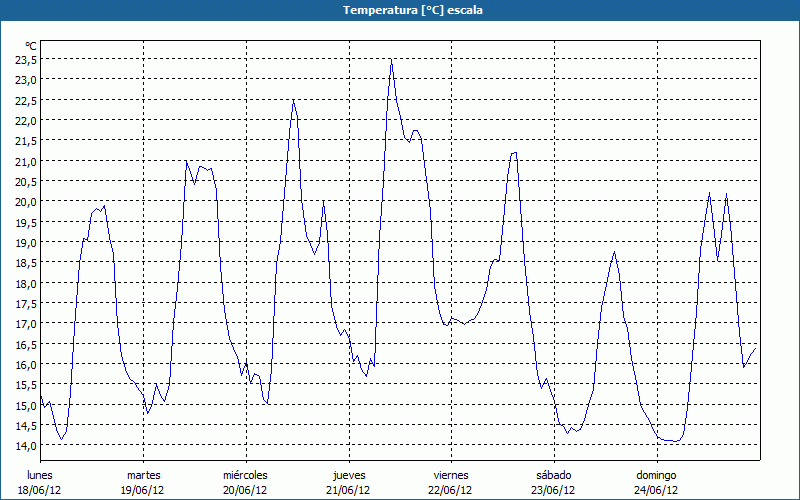Select the 21/06/12 date label
The image size is (800, 500).
pos(348,490)
